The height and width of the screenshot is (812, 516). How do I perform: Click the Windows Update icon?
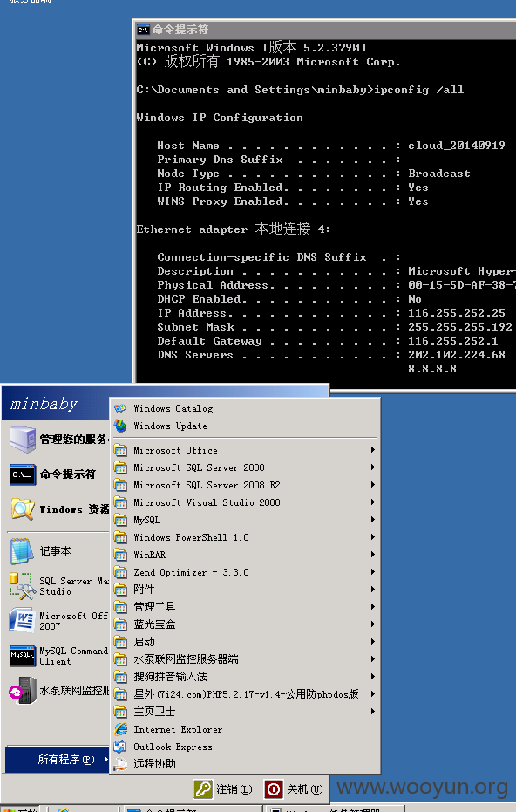[120, 426]
